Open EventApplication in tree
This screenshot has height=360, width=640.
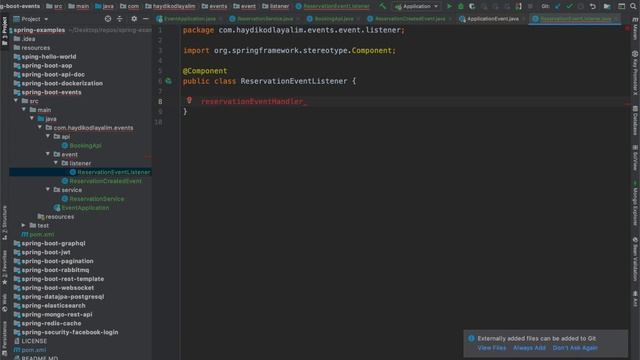click(81, 208)
